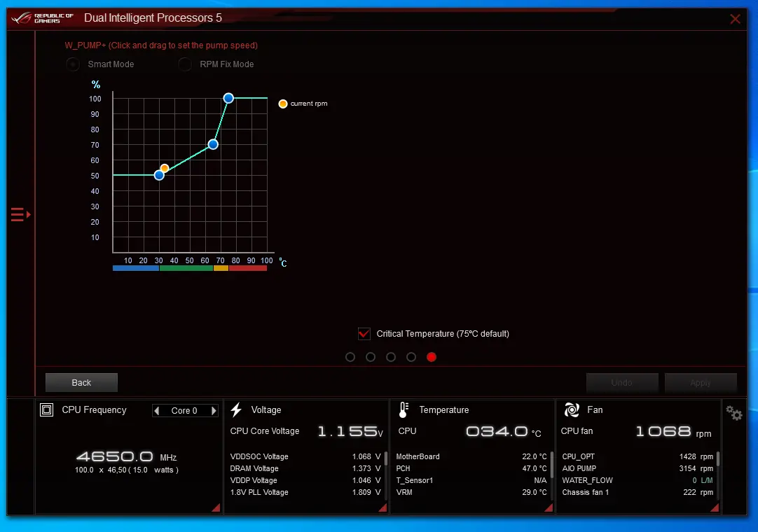Click the 4650.0 MHz frequency readout
The image size is (758, 532).
[x=127, y=456]
